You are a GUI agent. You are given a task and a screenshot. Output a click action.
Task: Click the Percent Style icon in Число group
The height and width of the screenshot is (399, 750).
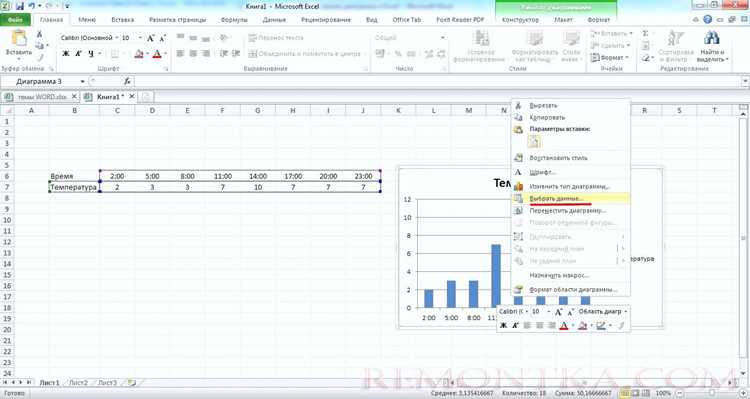[398, 54]
